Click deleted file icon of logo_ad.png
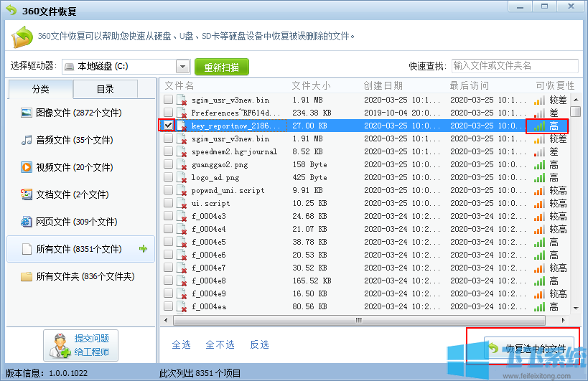This screenshot has height=381, width=588. [182, 177]
